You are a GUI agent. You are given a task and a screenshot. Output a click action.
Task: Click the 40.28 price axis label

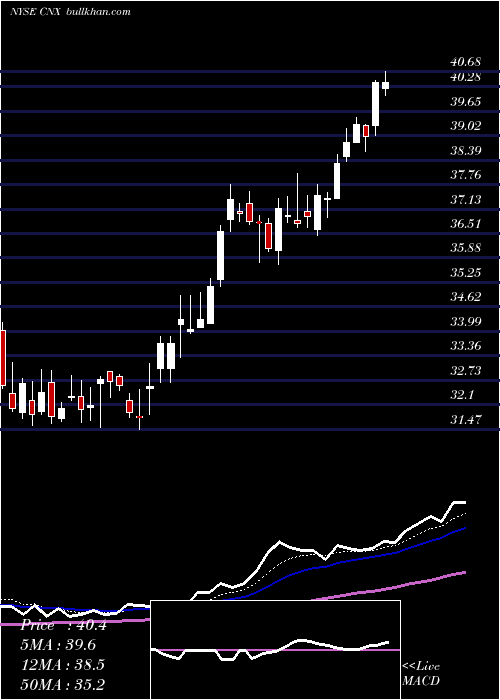(x=466, y=77)
